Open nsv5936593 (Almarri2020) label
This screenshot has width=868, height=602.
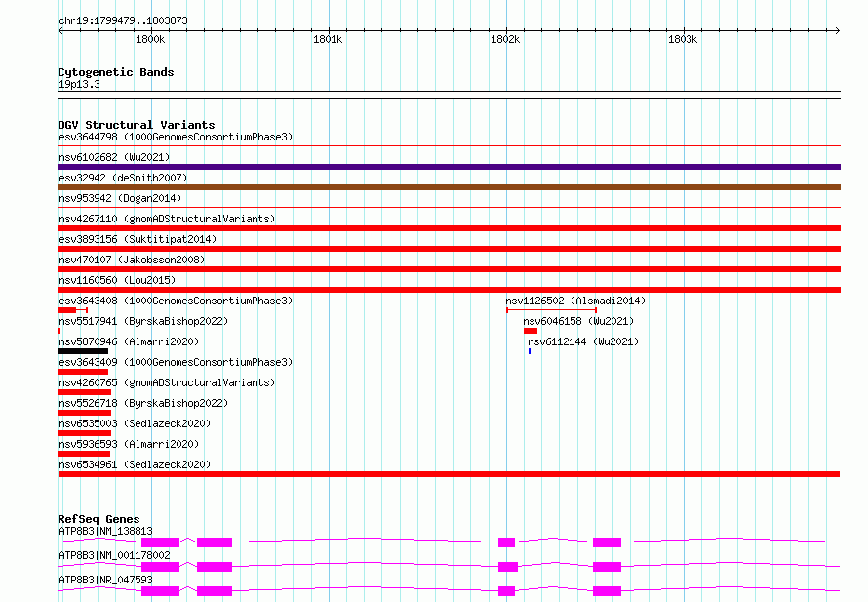tap(129, 444)
